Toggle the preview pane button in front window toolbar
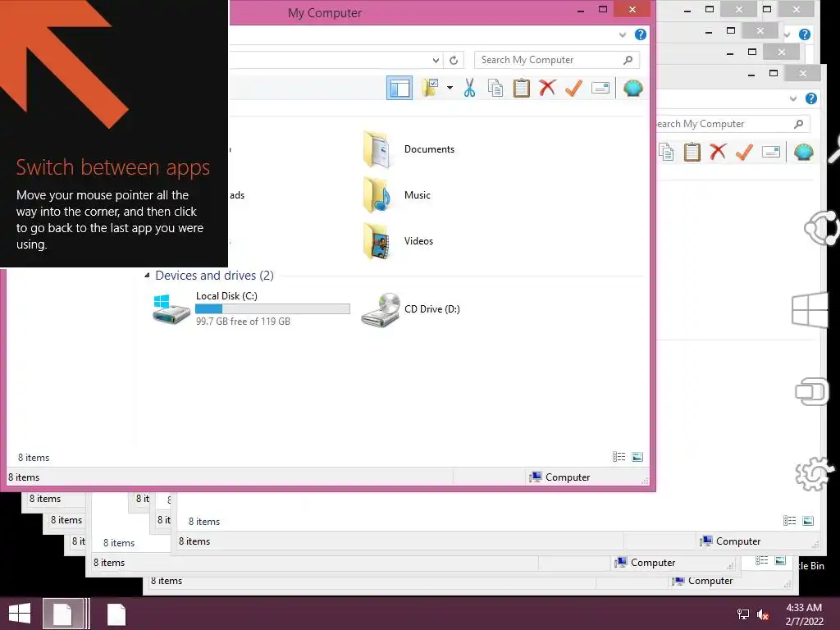The width and height of the screenshot is (840, 630). tap(399, 88)
